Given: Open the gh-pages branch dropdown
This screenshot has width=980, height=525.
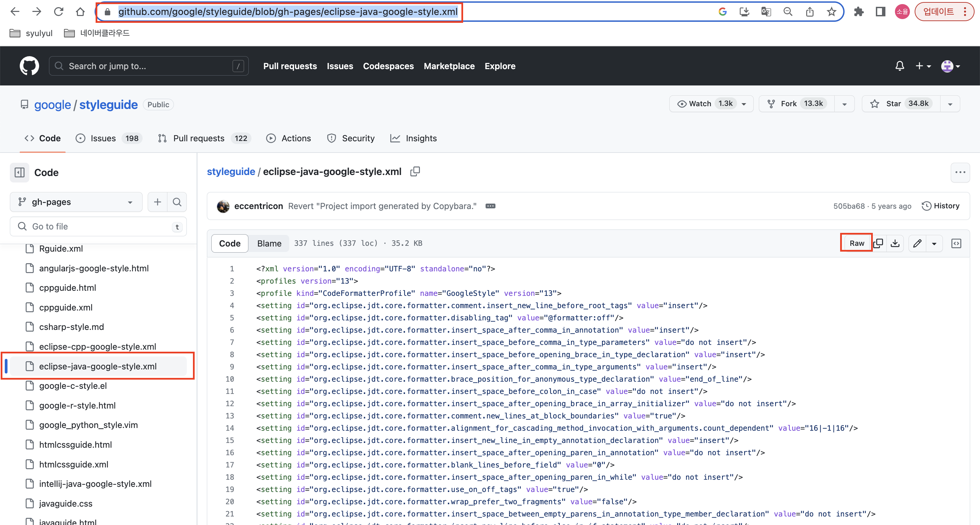Looking at the screenshot, I should (76, 202).
